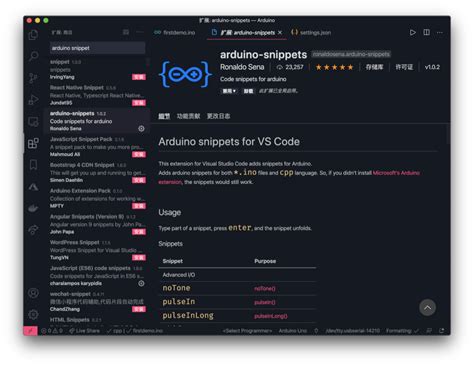Follow the Microsoft's Arduino extension link
This screenshot has width=474, height=366.
396,173
